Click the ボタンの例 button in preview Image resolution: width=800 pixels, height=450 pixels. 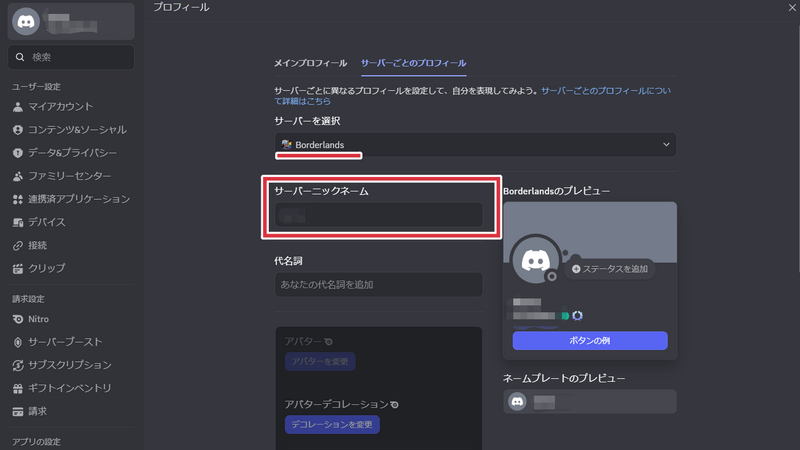click(x=590, y=341)
